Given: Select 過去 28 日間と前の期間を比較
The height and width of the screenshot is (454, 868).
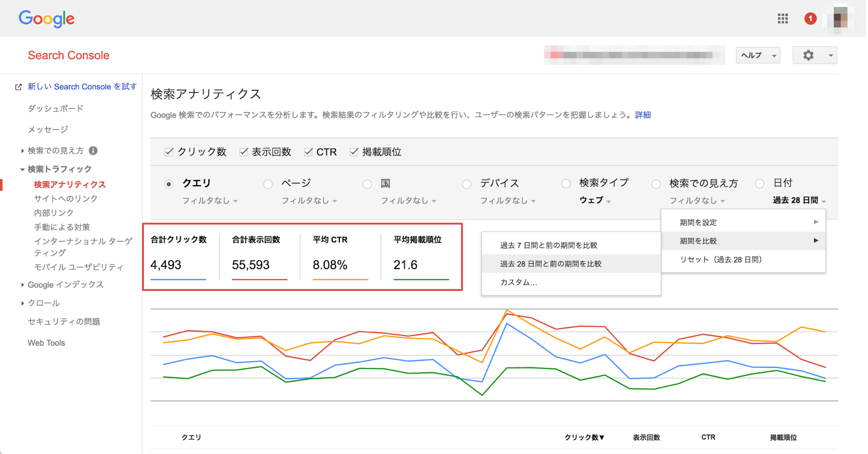Looking at the screenshot, I should tap(571, 264).
